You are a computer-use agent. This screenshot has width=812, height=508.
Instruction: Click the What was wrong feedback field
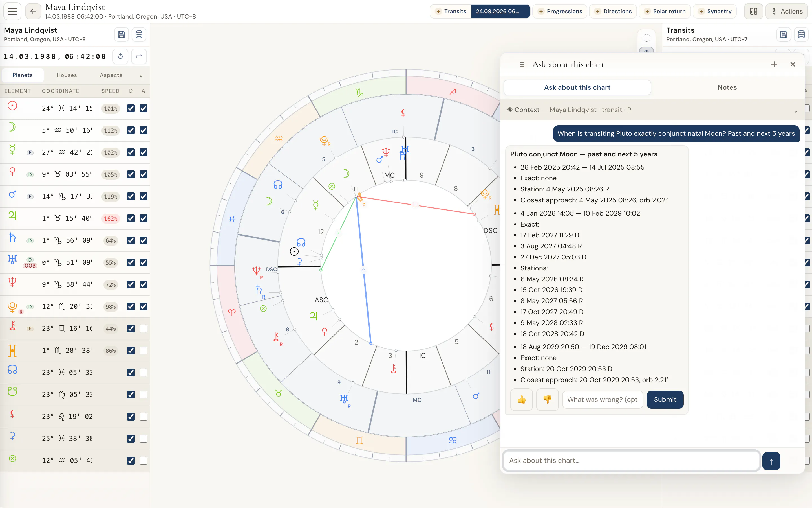(x=603, y=399)
